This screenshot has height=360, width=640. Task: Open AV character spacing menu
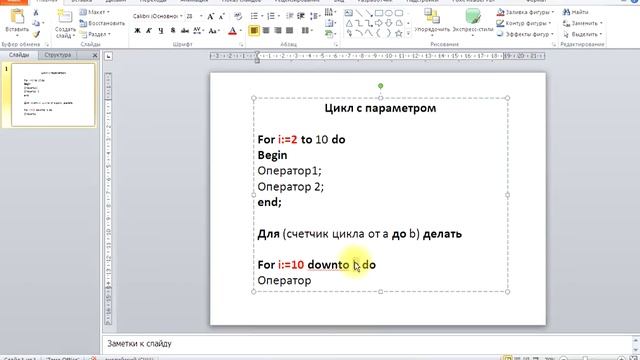198,31
